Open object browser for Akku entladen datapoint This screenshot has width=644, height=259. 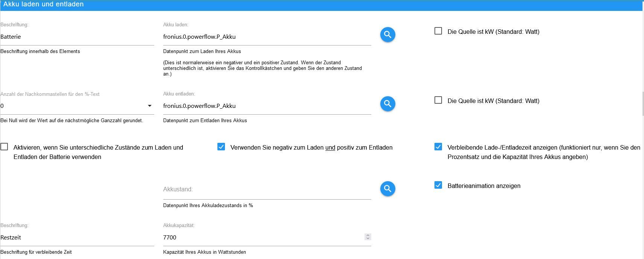point(387,104)
